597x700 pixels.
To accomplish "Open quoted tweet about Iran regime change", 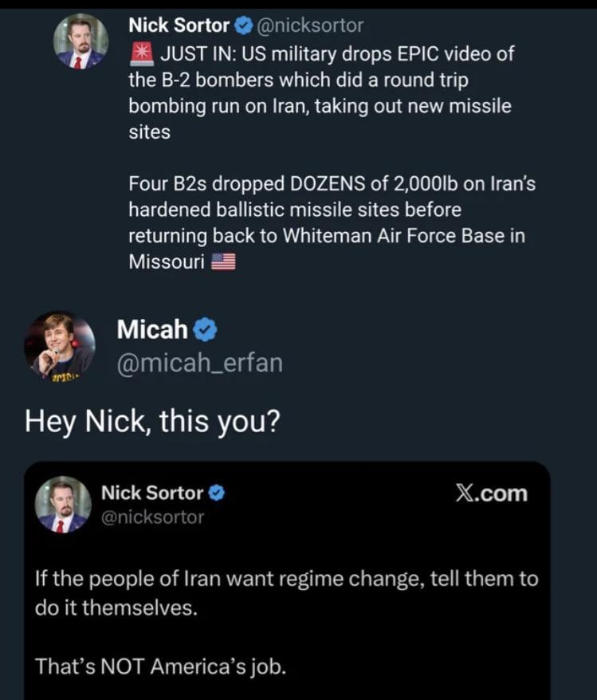I will 287,591.
